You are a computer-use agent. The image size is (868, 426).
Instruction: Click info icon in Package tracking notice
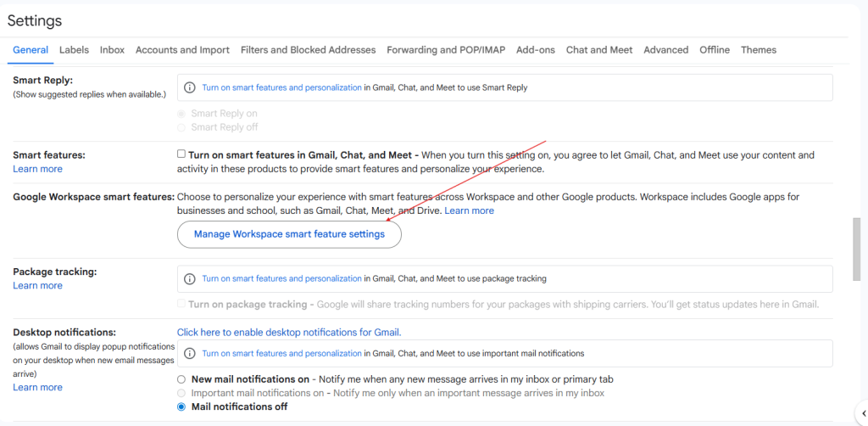(189, 278)
